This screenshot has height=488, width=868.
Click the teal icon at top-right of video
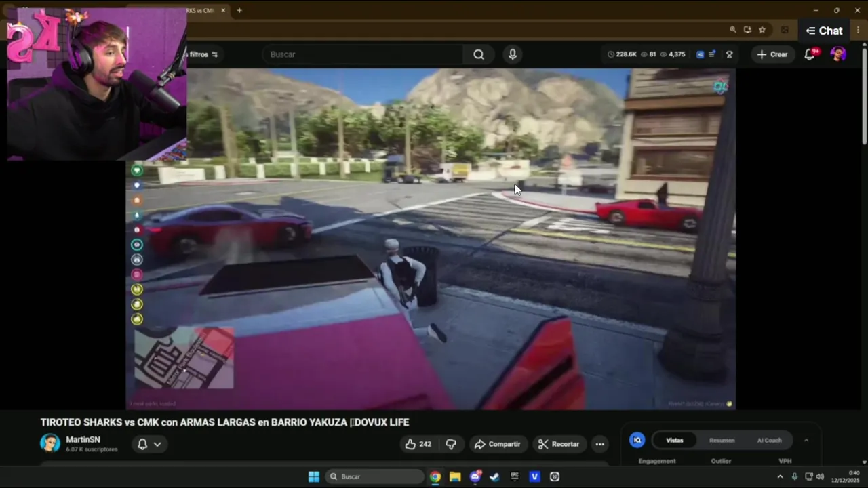click(x=720, y=86)
